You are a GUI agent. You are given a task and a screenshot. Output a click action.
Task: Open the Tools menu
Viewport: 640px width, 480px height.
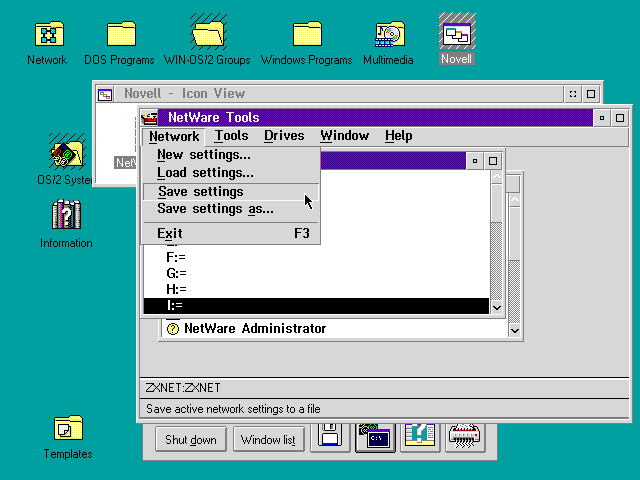[231, 136]
